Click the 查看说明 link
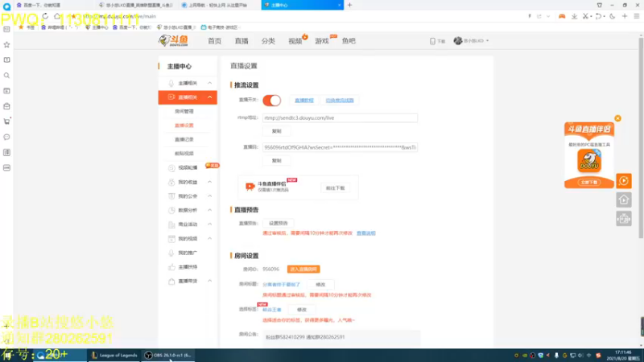Screen dimensions: 644x362 (366, 233)
